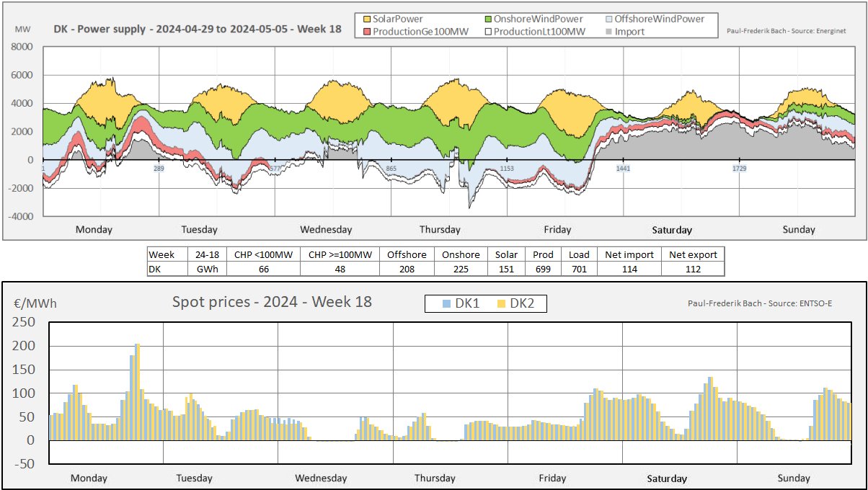Select the power supply chart title

pyautogui.click(x=198, y=30)
